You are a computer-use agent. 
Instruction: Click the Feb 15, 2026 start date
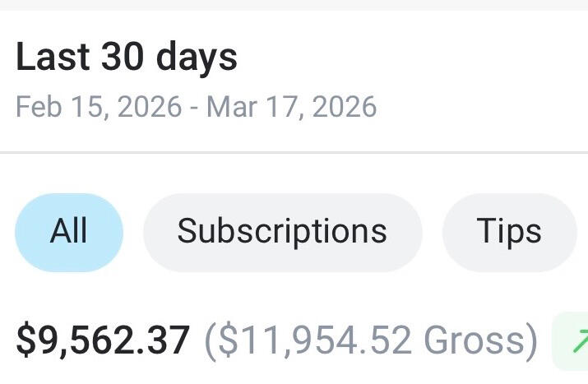(x=98, y=107)
